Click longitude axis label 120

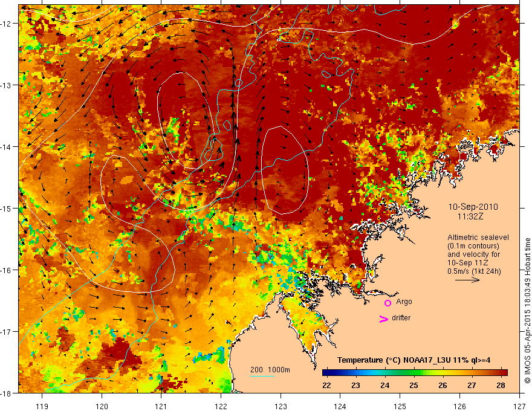pos(102,406)
